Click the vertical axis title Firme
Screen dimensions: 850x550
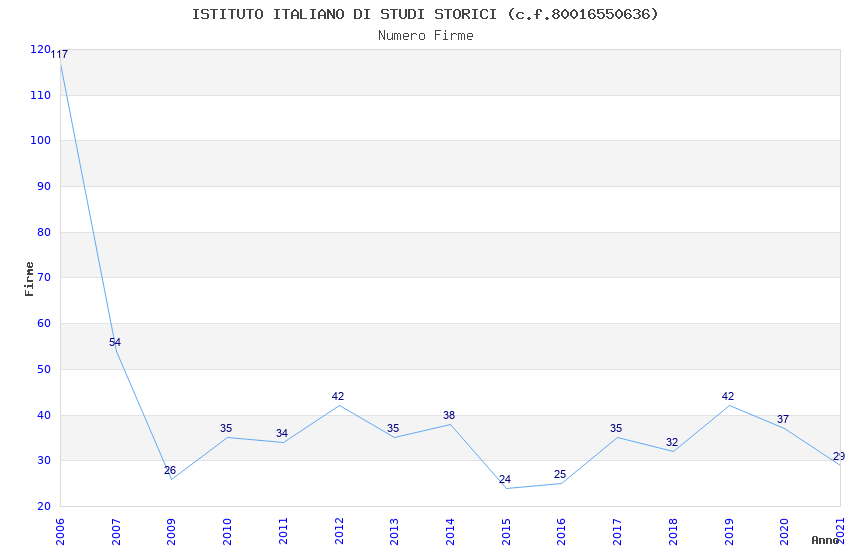(x=29, y=279)
